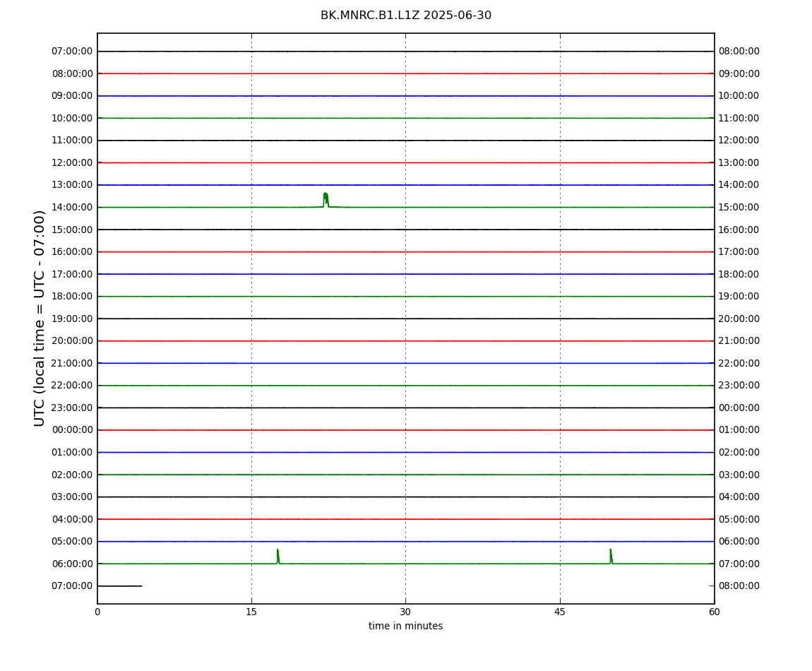812x671 pixels.
Task: Click left-axis label 09:00:00
Action: pyautogui.click(x=72, y=96)
